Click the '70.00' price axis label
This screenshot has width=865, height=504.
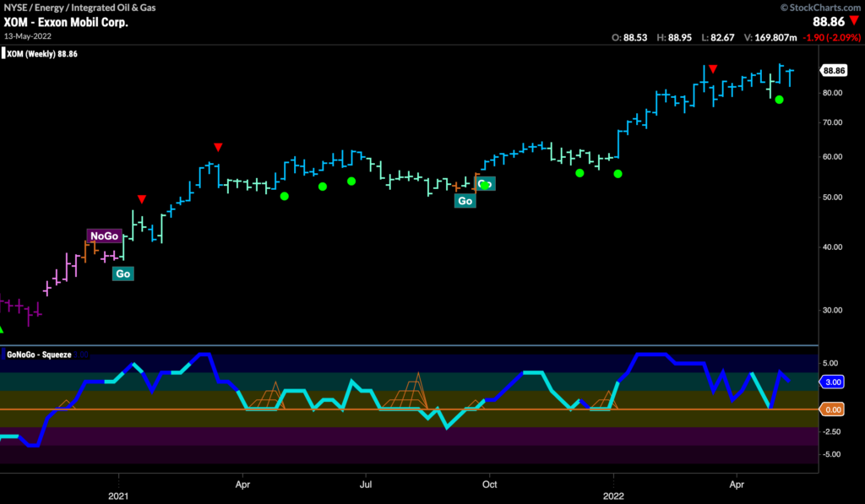(x=832, y=122)
